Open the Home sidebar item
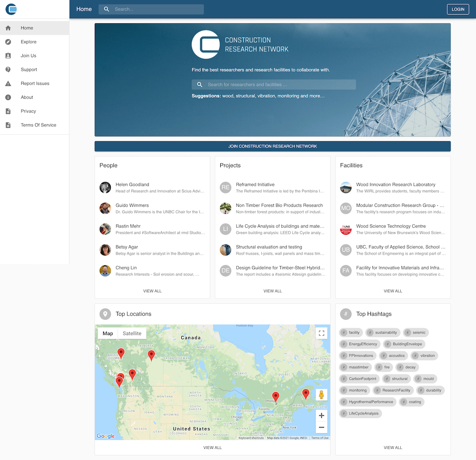The height and width of the screenshot is (460, 476). pyautogui.click(x=34, y=28)
